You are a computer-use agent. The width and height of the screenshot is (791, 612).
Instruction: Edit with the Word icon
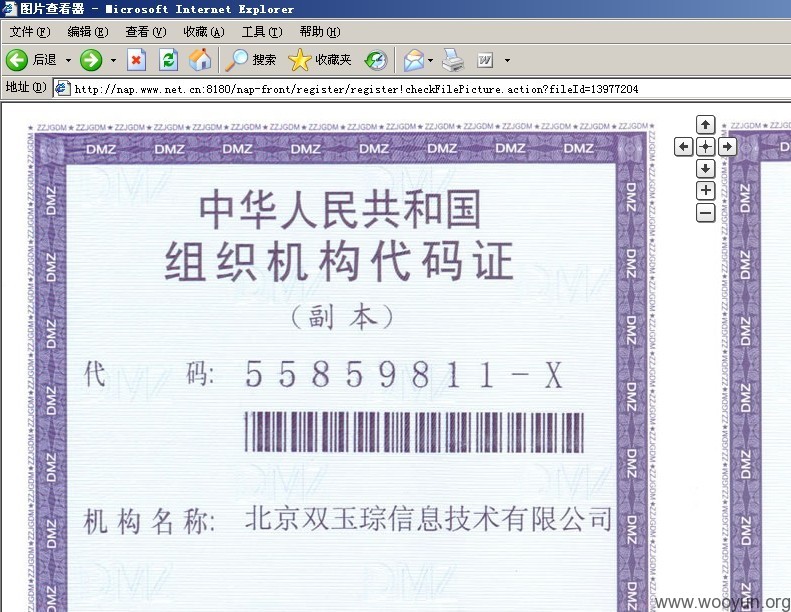click(485, 61)
